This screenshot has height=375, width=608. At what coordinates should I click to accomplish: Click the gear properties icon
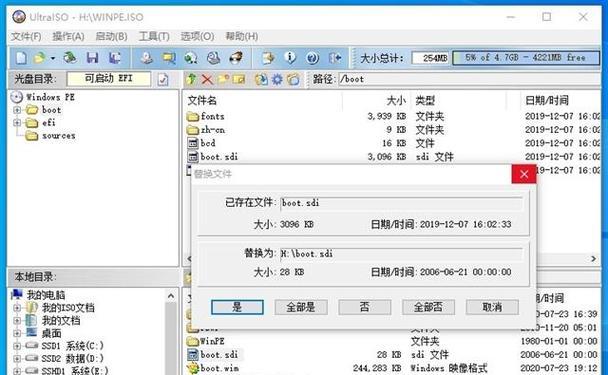[277, 79]
